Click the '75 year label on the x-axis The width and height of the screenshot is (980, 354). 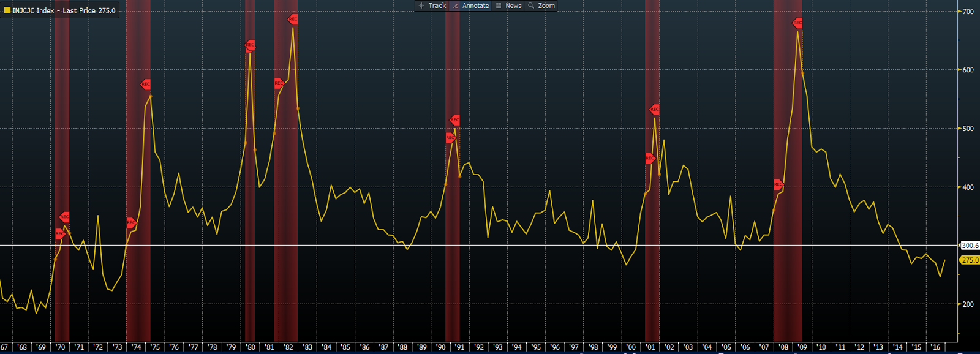[155, 347]
